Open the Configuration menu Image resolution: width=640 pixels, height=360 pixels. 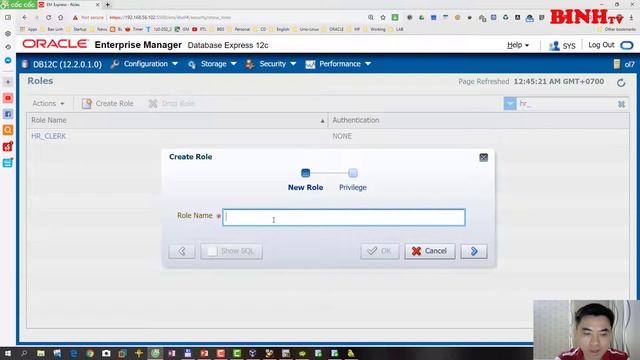[x=145, y=64]
